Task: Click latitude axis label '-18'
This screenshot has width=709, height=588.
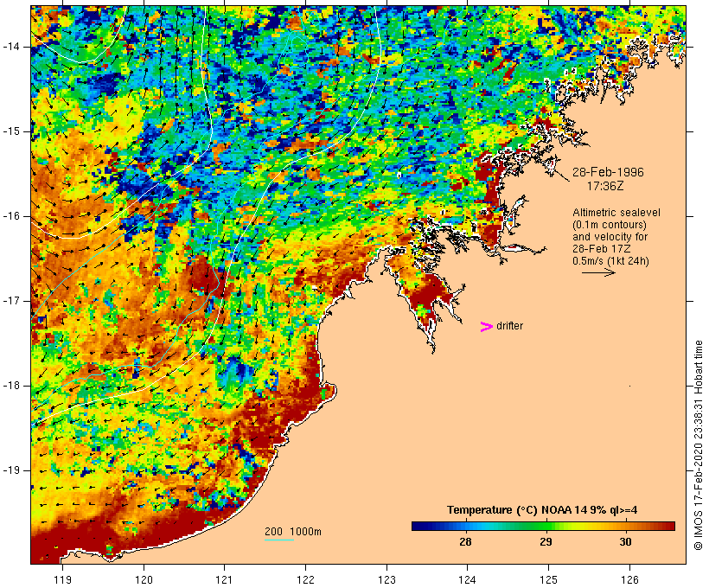Action: click(10, 386)
